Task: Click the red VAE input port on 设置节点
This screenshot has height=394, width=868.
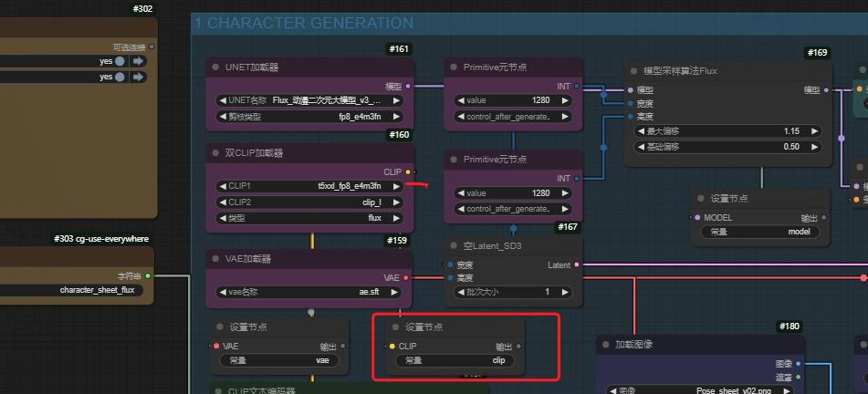Action: [216, 346]
